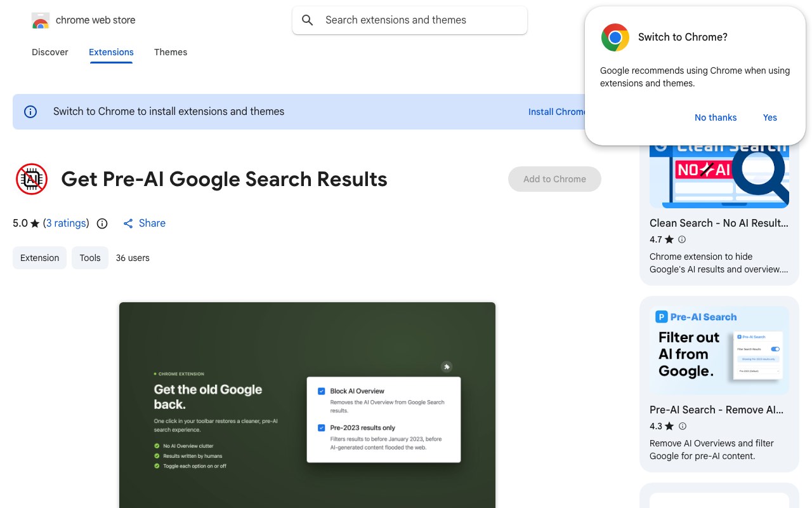812x508 pixels.
Task: Click the Get the old Google back headline
Action: click(208, 397)
